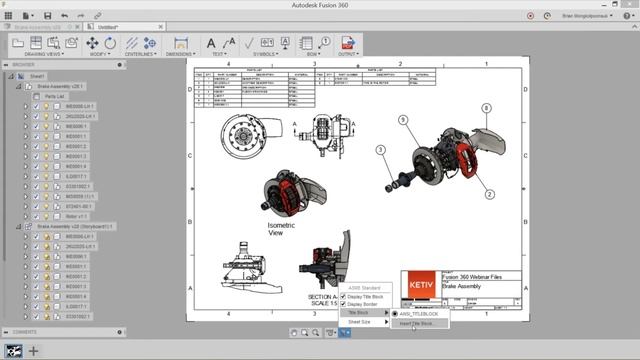Open the data panel grid icon

[x=8, y=16]
